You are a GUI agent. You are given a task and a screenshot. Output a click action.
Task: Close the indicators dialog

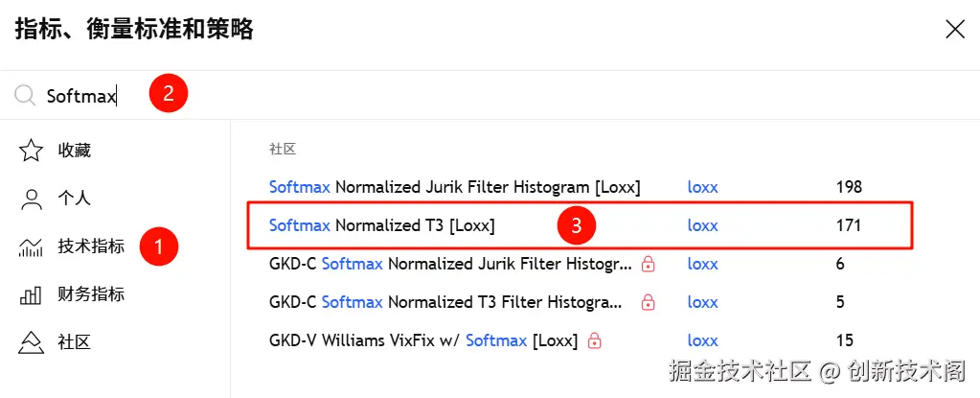coord(954,30)
